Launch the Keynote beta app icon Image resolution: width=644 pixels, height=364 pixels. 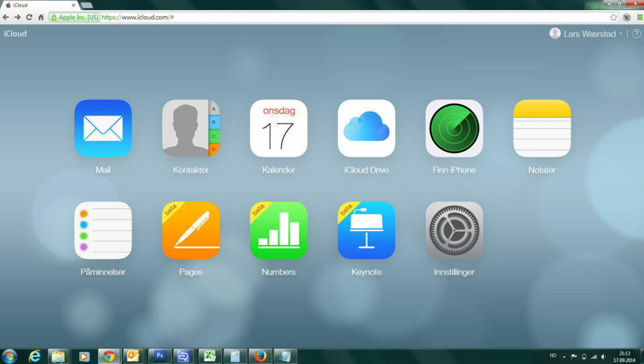pyautogui.click(x=366, y=230)
